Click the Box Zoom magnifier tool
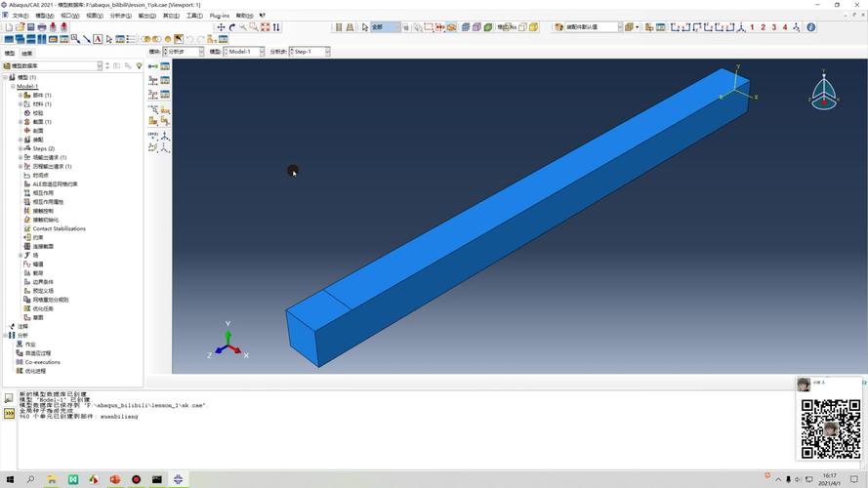Screen dimensions: 868x488 (x=253, y=27)
